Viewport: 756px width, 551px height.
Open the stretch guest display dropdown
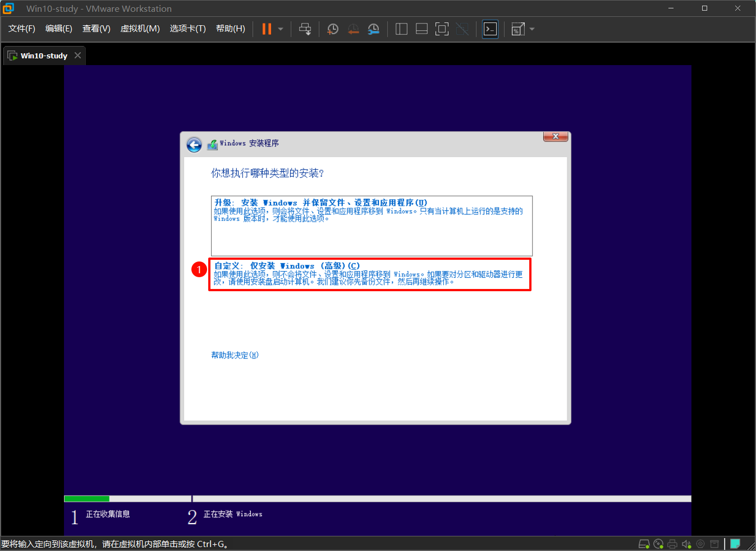point(531,29)
